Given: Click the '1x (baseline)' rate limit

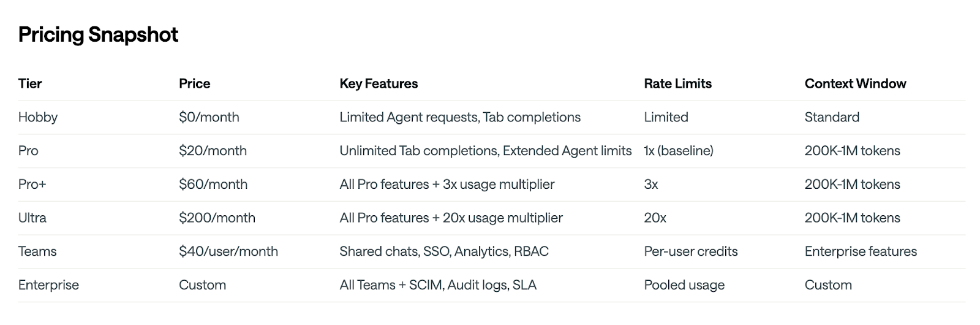Looking at the screenshot, I should (x=679, y=151).
